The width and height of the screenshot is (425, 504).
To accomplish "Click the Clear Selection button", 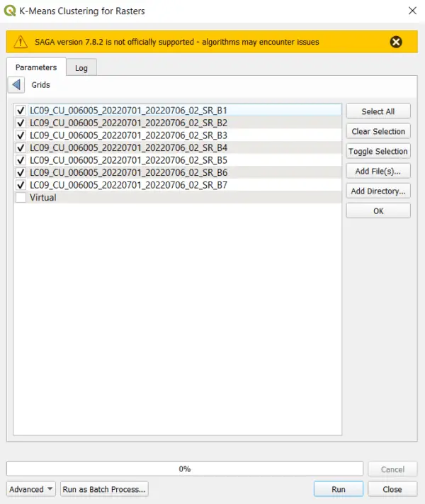I will [378, 131].
